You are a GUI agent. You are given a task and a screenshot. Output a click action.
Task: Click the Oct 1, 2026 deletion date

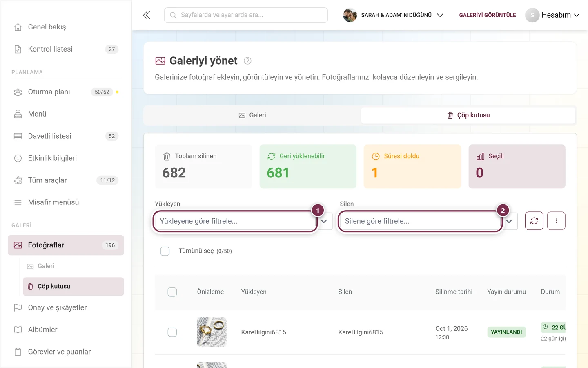(x=451, y=329)
